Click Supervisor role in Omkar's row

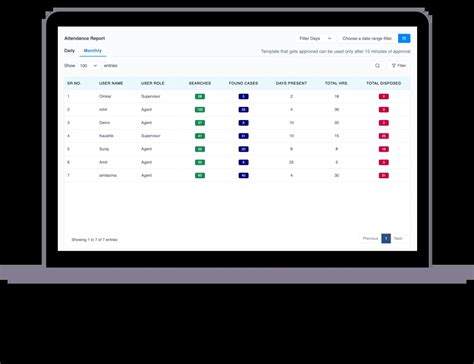tap(151, 96)
